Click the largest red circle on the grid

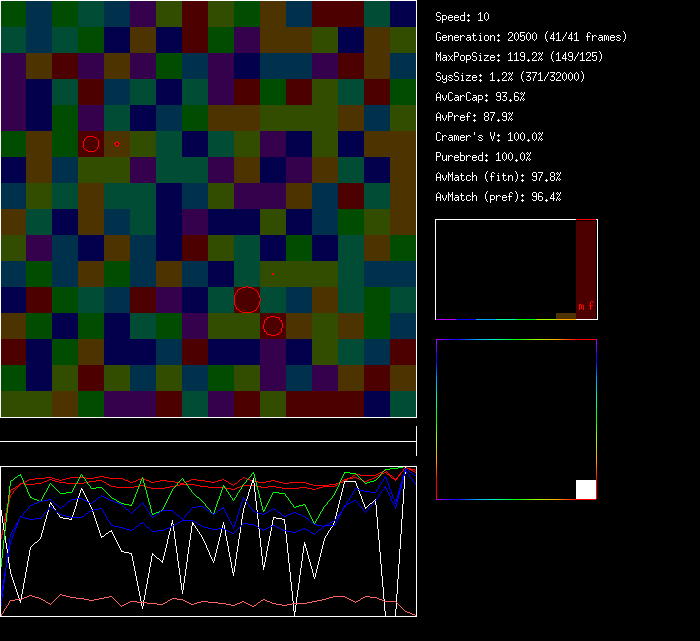click(x=247, y=299)
